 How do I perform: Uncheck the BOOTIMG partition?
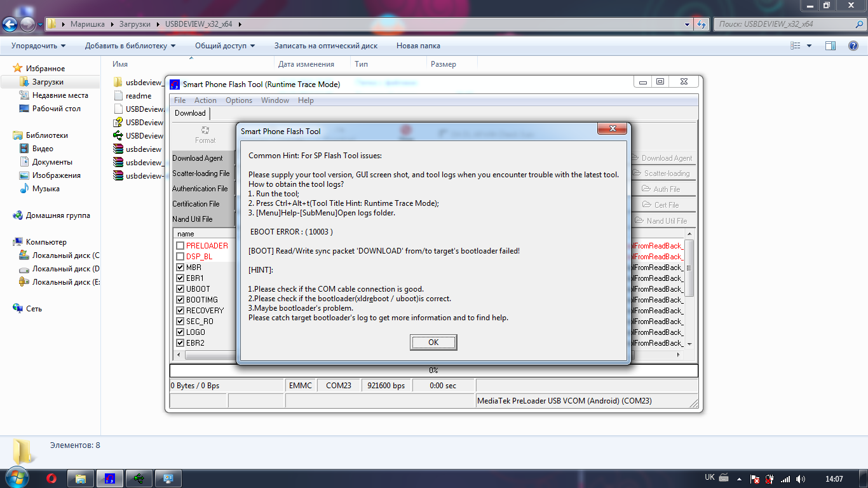coord(180,300)
